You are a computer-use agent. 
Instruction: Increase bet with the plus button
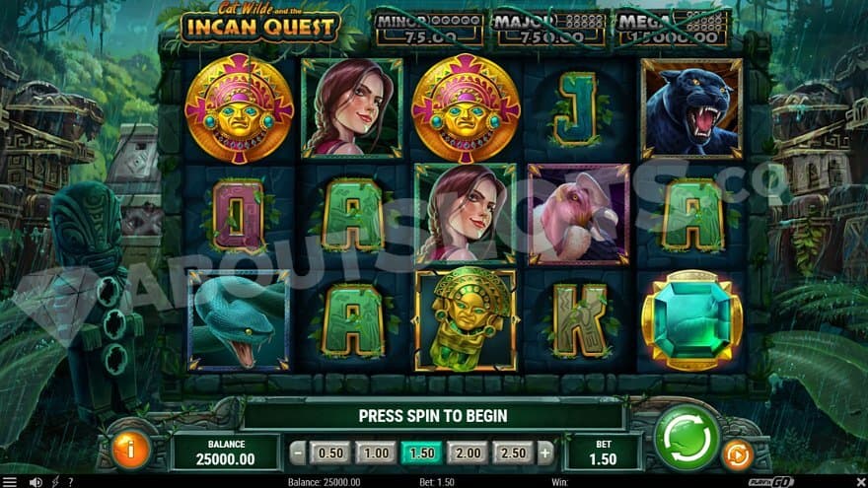tap(545, 453)
